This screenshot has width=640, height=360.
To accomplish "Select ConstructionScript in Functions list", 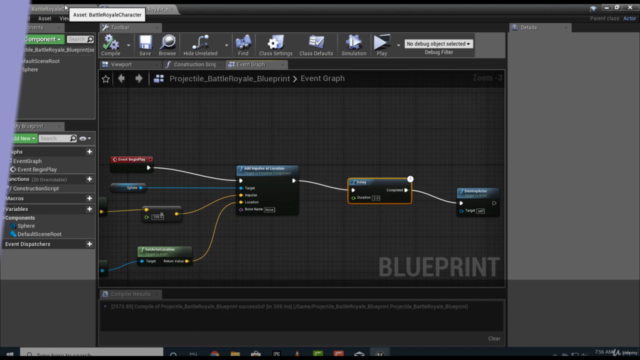I will coord(36,189).
